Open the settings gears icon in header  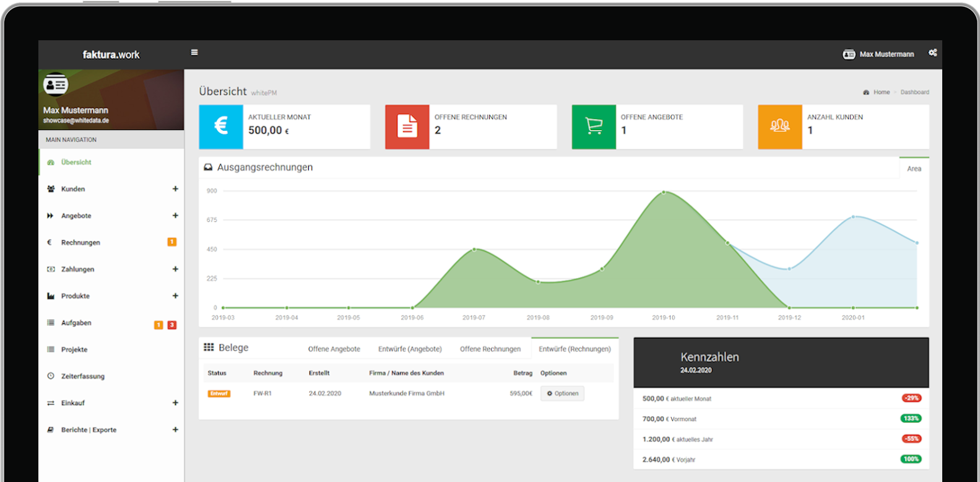click(932, 53)
